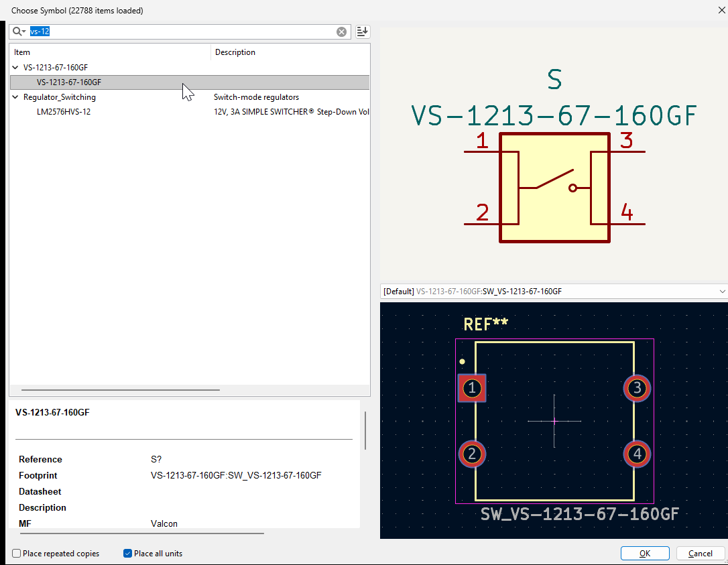Click pad 1 in footprint preview

[472, 387]
